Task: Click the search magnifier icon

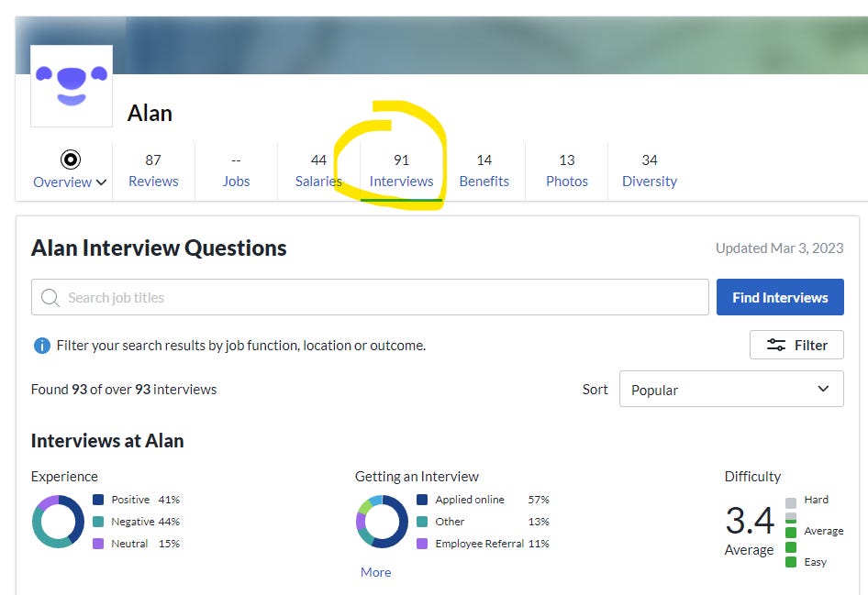Action: [50, 297]
